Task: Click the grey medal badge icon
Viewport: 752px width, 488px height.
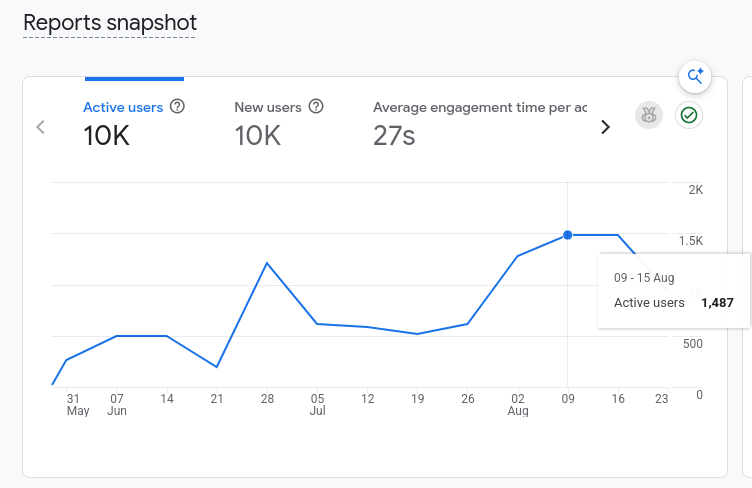Action: coord(648,115)
